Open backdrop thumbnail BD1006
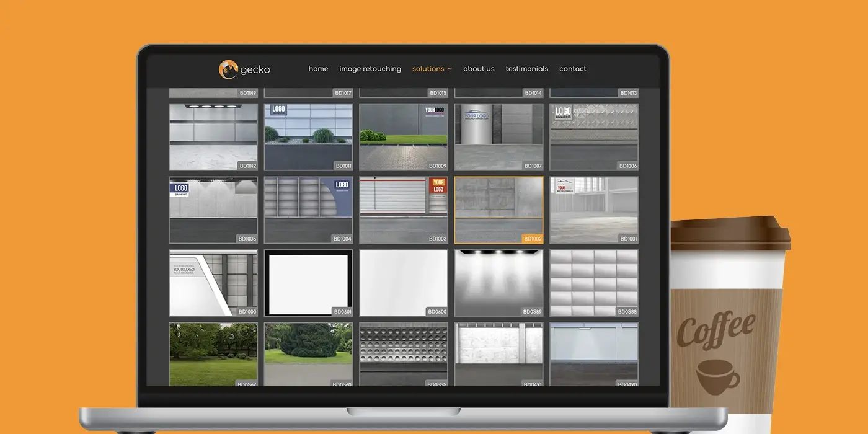 [x=594, y=137]
